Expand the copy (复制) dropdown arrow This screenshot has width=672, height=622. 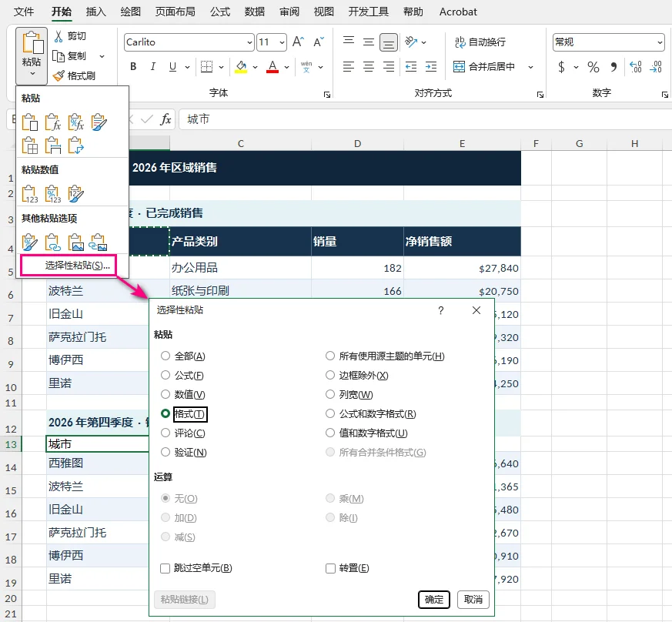point(102,56)
